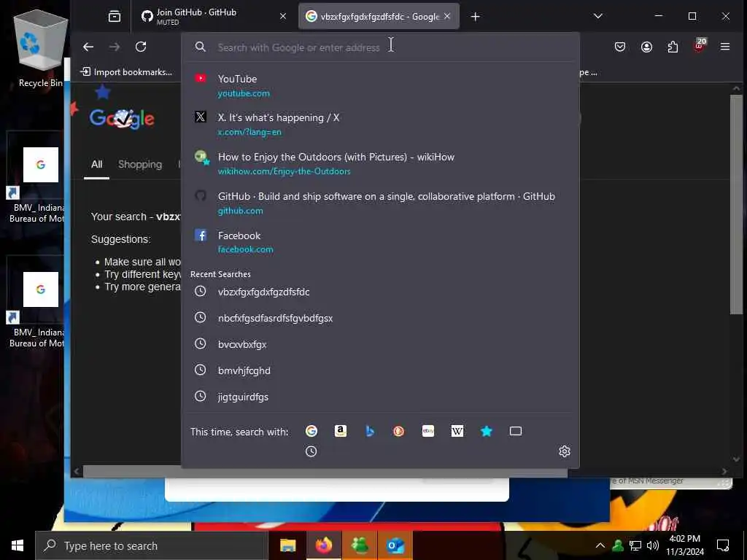Viewport: 747px width, 560px height.
Task: Open X. It's what's happening suggestion
Action: 380,124
